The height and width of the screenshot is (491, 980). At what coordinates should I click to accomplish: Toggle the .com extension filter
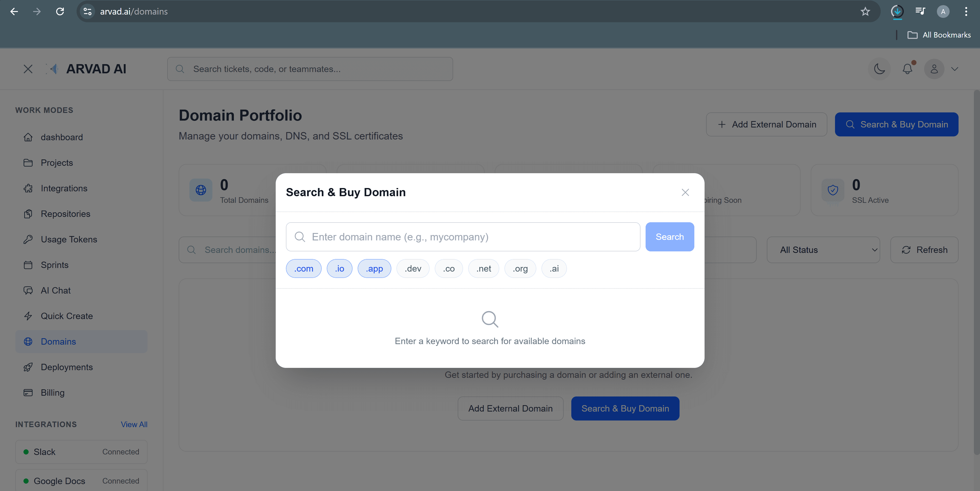303,268
